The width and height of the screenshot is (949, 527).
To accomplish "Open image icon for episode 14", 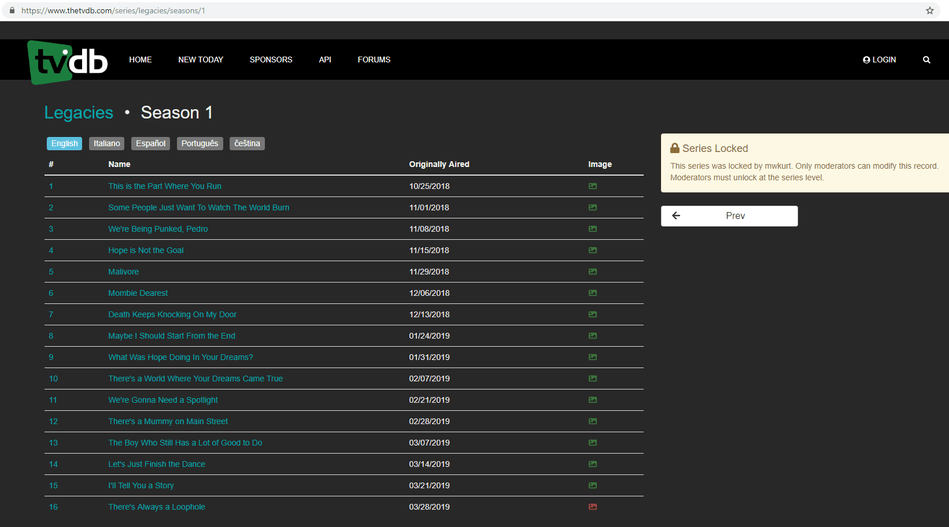I will pos(593,464).
